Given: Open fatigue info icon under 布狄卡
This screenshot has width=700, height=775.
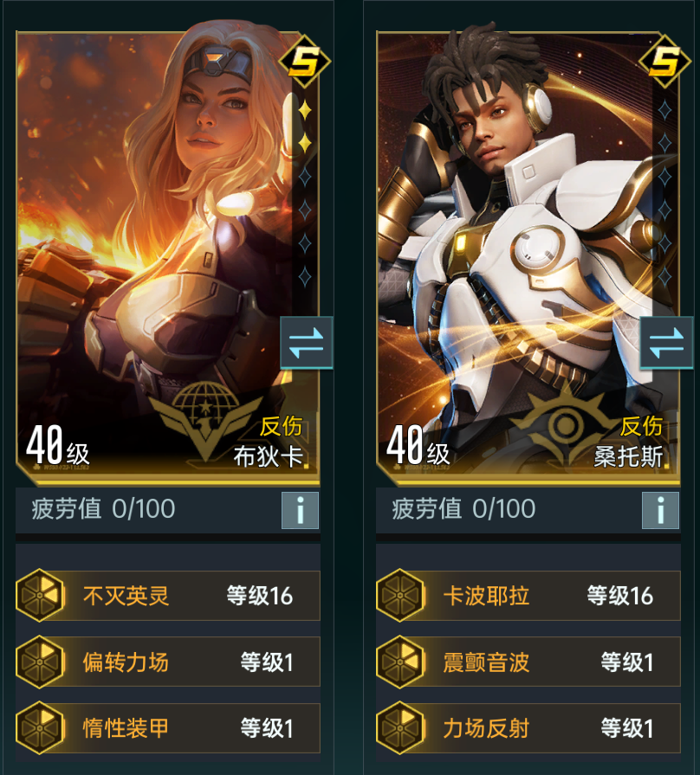Looking at the screenshot, I should tap(300, 510).
